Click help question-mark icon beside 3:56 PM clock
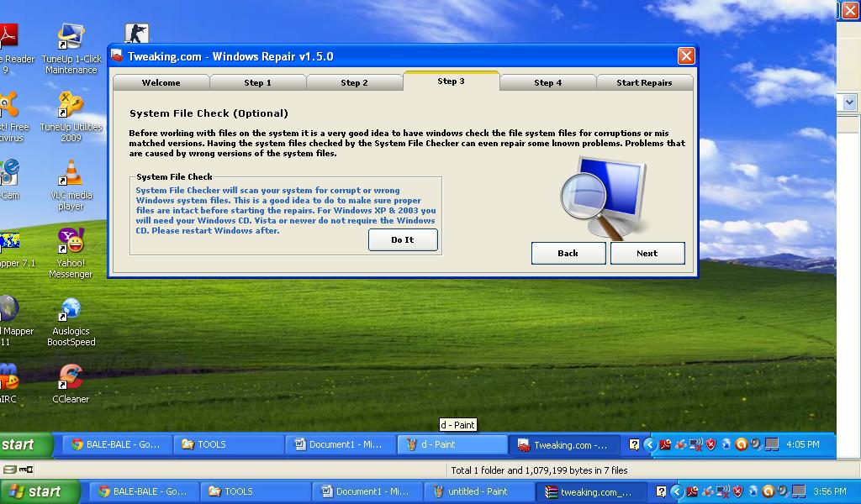861x504 pixels. (661, 491)
